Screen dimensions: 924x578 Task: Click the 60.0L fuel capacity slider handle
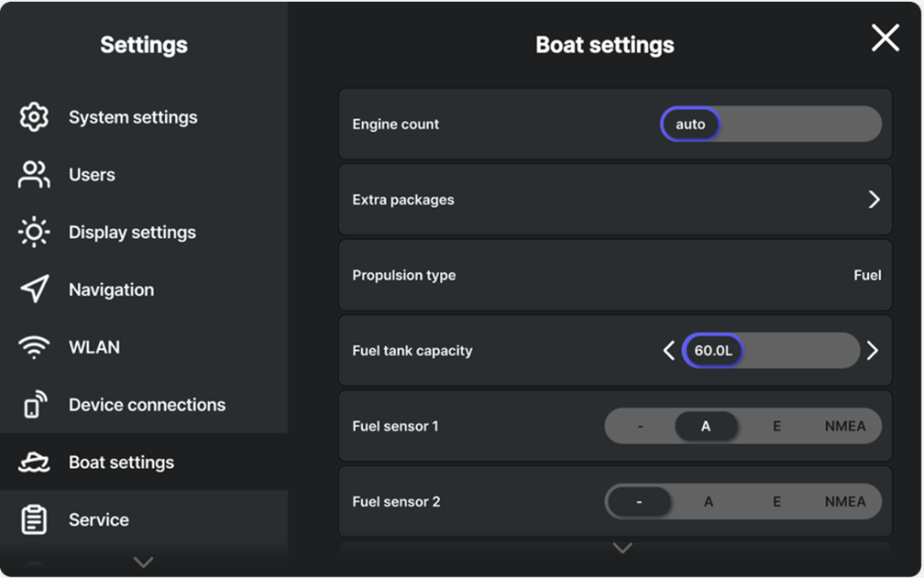tap(713, 351)
